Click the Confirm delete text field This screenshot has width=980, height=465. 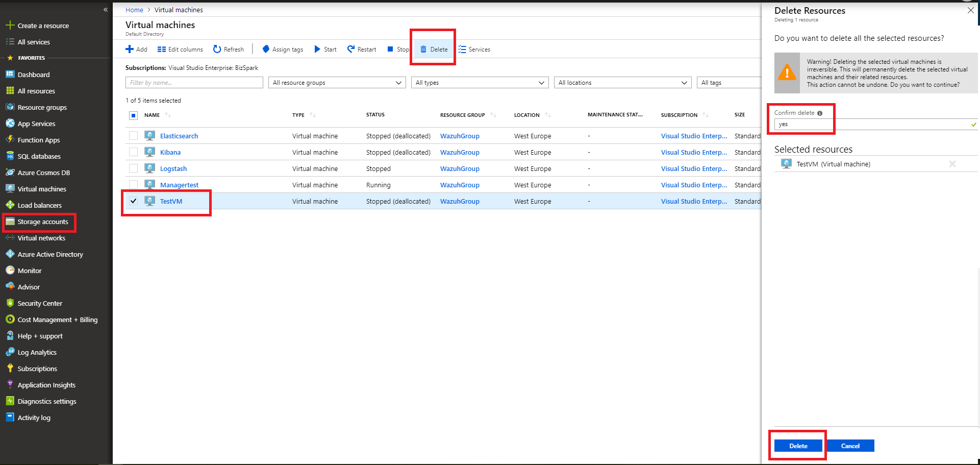pos(876,125)
